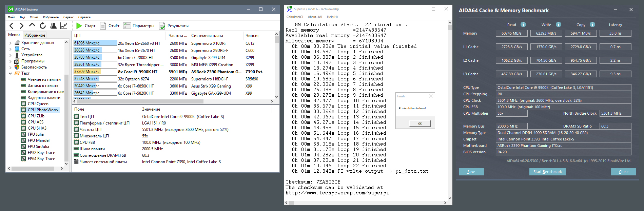This screenshot has width=644, height=211.
Task: Switch to the Избранное sidebar tab
Action: tap(35, 35)
